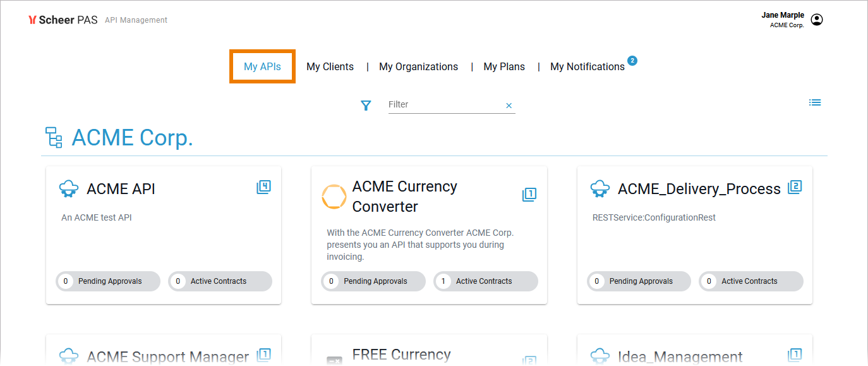Open My Organizations tab
Screen dimensions: 868x366
click(x=418, y=66)
